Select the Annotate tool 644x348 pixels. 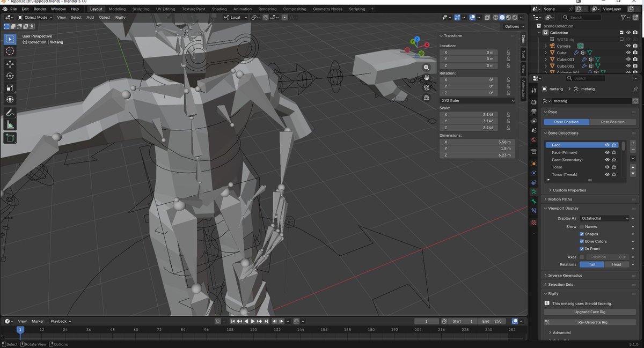coord(10,113)
